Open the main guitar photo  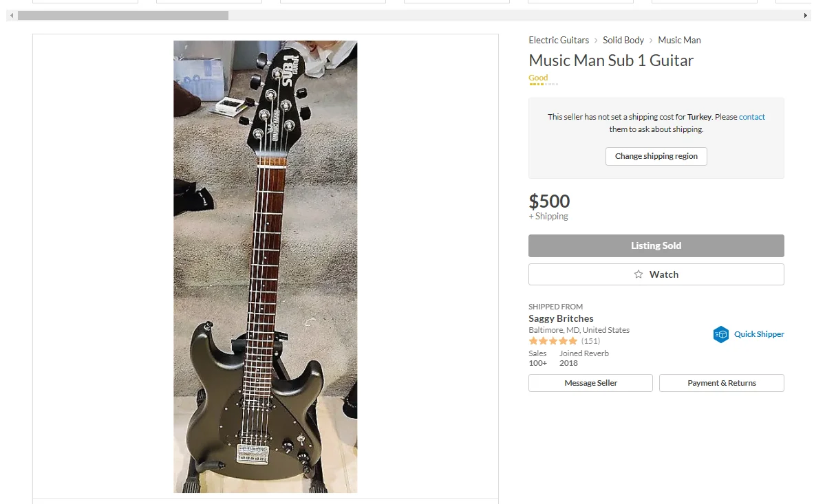(265, 266)
